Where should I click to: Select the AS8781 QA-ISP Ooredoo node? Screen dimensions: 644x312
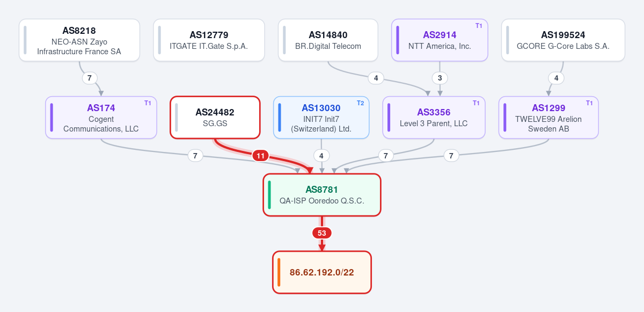point(322,195)
